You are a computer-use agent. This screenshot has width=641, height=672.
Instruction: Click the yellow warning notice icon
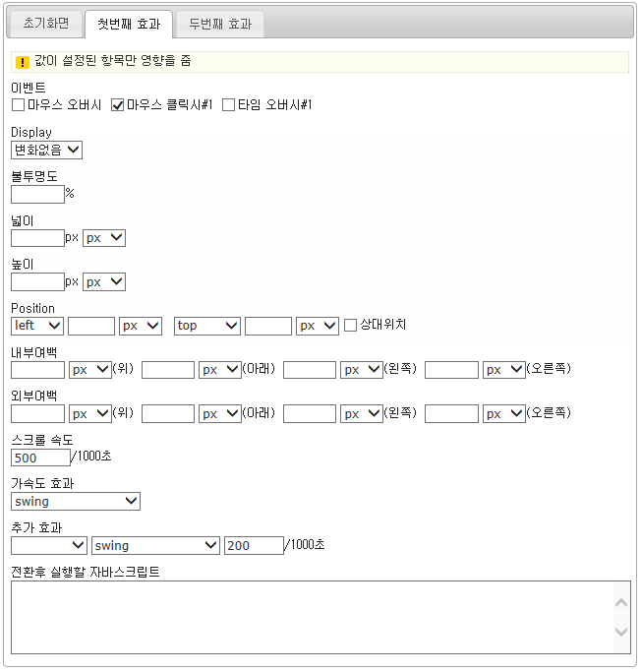click(x=22, y=62)
